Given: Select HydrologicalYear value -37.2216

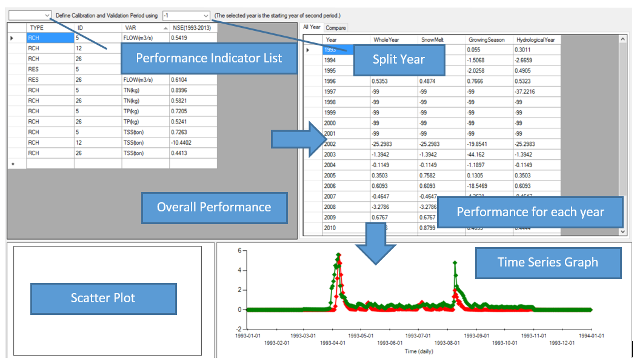Looking at the screenshot, I should pos(536,91).
